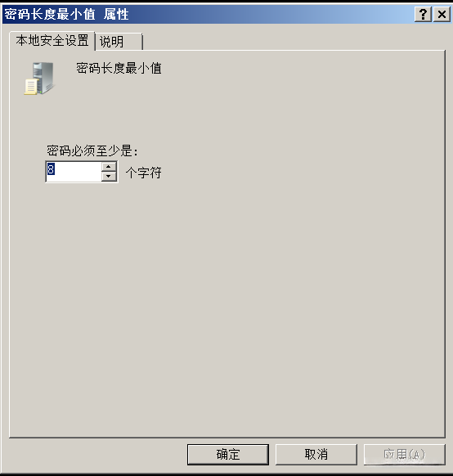Click blank space inside the number field

[78, 172]
